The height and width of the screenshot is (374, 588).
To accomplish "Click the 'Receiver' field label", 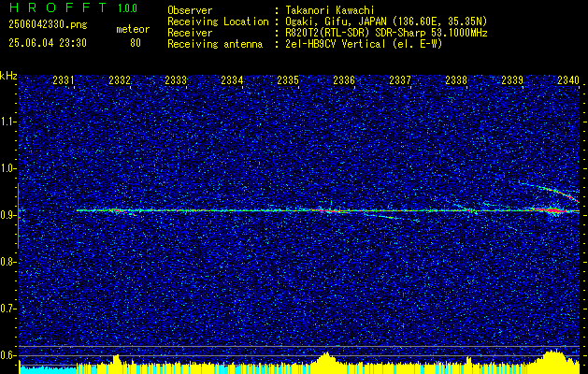I will coord(190,33).
